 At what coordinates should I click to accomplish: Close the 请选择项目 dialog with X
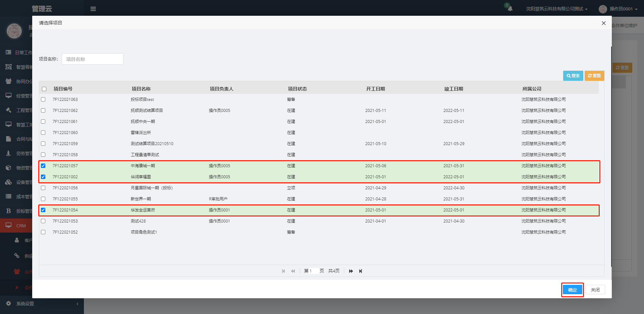click(x=604, y=23)
